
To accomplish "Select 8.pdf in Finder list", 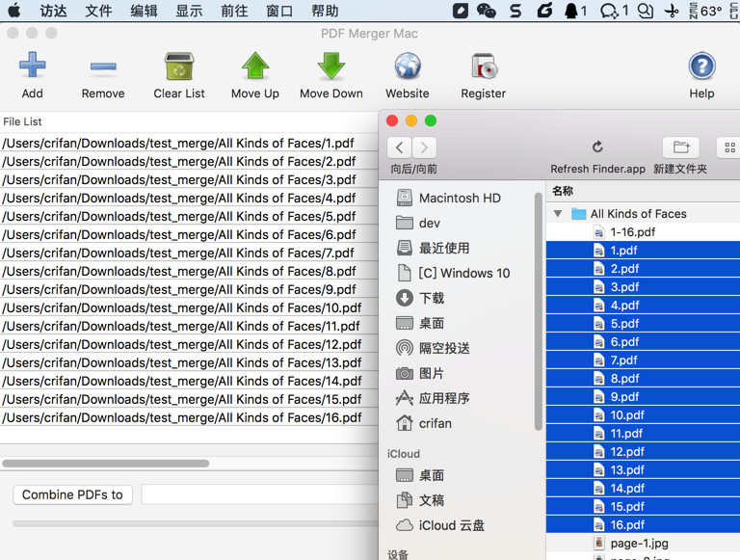I will [643, 378].
